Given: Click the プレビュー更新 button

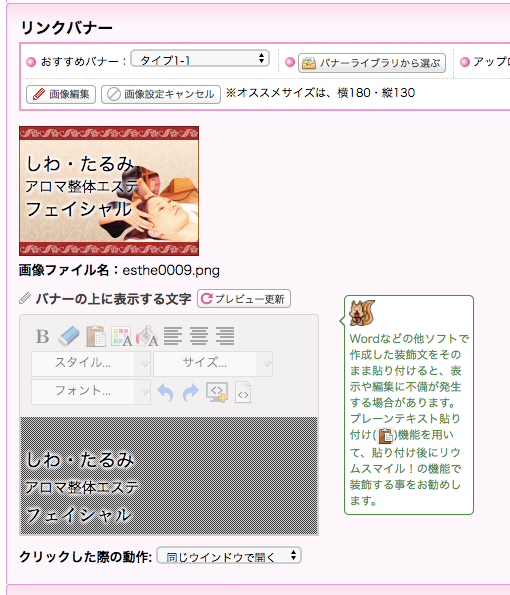Looking at the screenshot, I should click(x=244, y=299).
